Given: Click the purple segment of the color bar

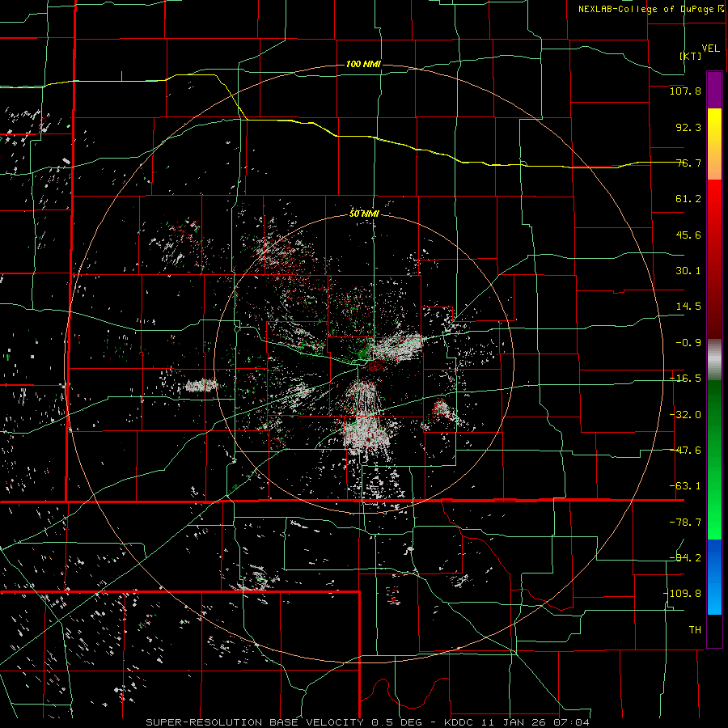Looking at the screenshot, I should tap(714, 90).
